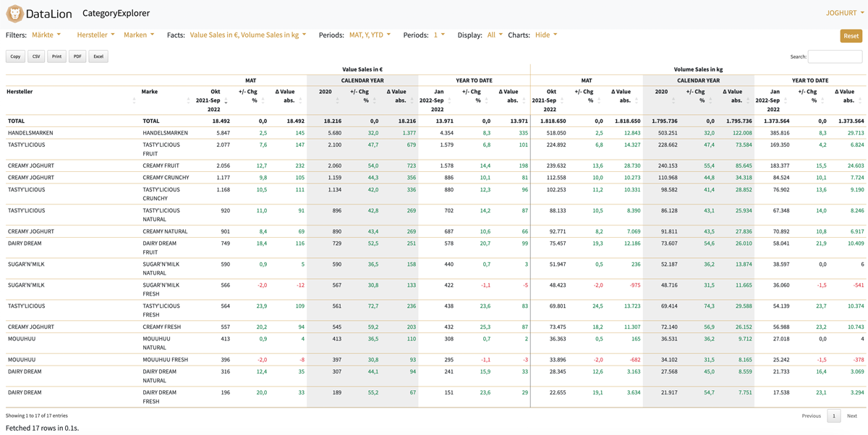Viewport: 868px width, 435px height.
Task: Sort the Jan 2022-Sep 2022 YTD column
Action: [x=450, y=102]
